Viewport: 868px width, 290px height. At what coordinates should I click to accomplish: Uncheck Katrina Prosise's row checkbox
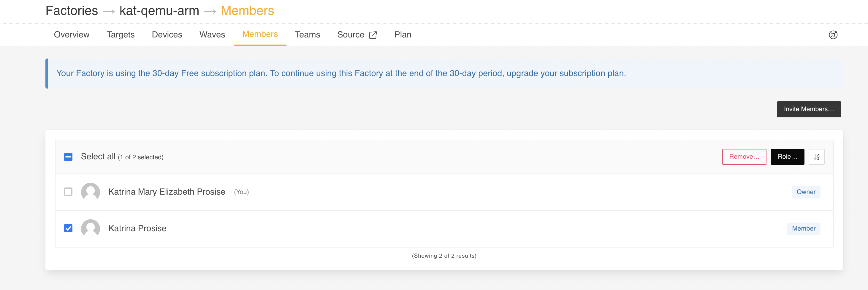coord(68,228)
